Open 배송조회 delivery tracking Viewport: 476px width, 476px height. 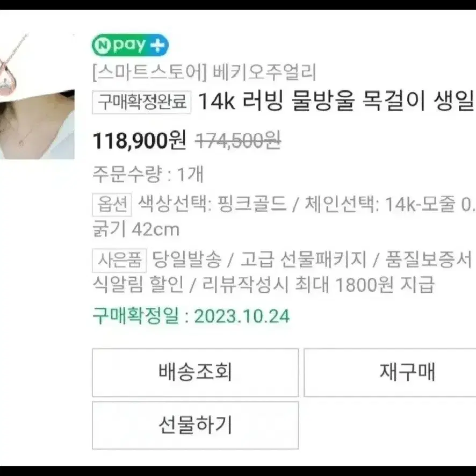tap(195, 372)
